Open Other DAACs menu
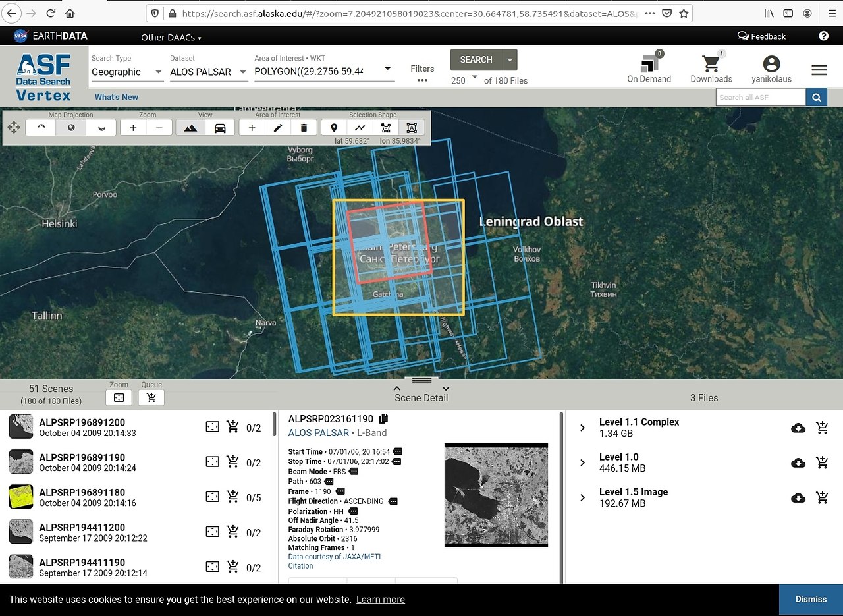 171,37
